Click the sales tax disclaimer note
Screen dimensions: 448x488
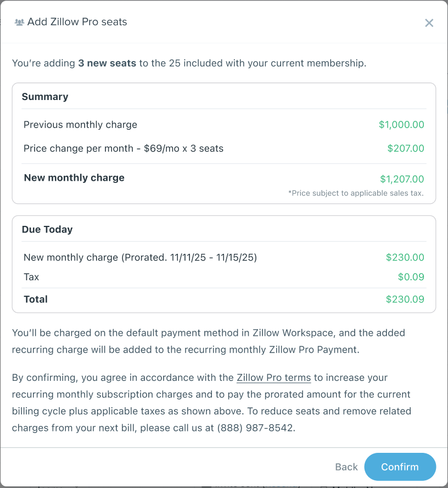[356, 193]
